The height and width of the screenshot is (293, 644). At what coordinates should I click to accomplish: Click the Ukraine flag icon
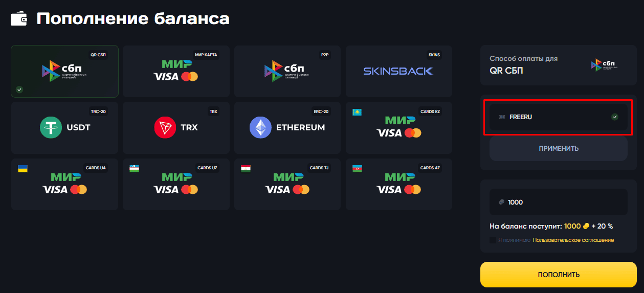[x=23, y=168]
